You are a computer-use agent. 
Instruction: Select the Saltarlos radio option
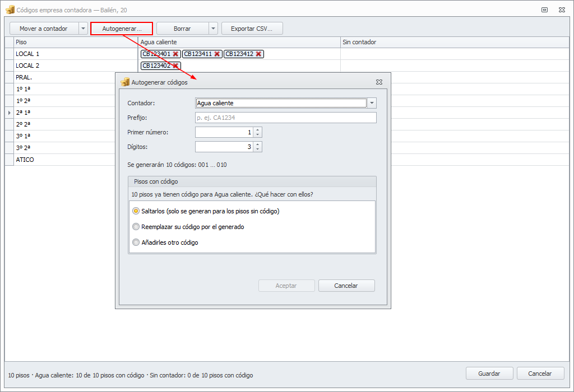point(136,211)
